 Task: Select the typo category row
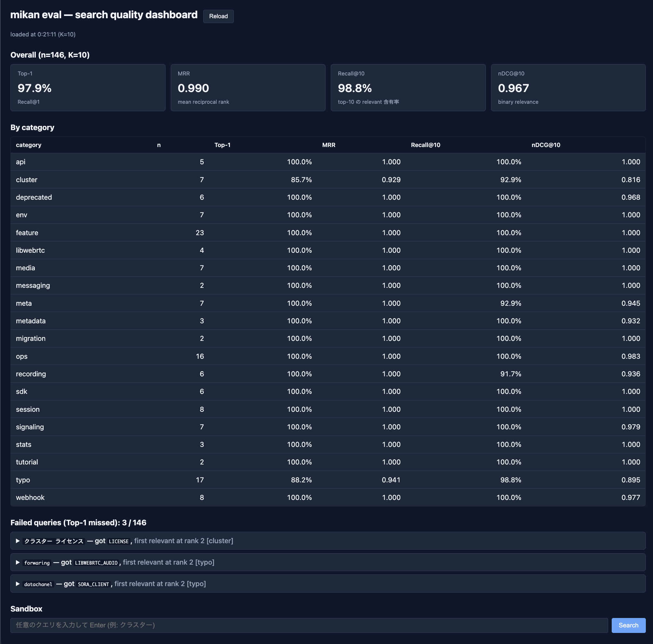coord(23,480)
